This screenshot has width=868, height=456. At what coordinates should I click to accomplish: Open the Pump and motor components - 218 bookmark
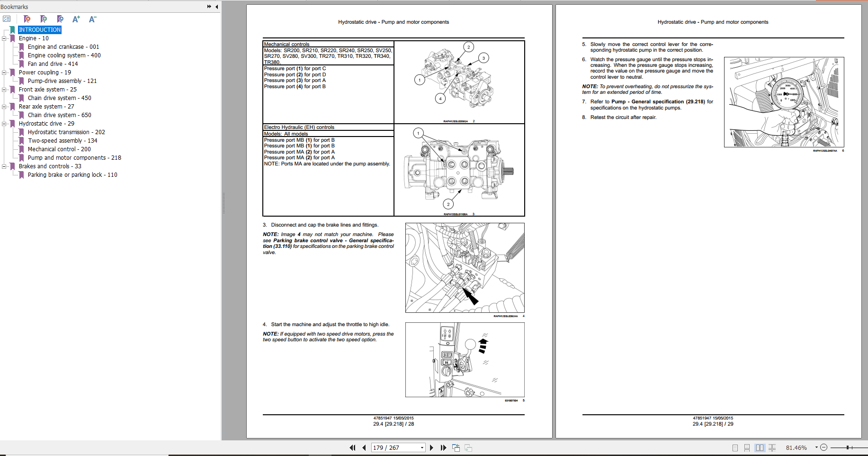(74, 158)
